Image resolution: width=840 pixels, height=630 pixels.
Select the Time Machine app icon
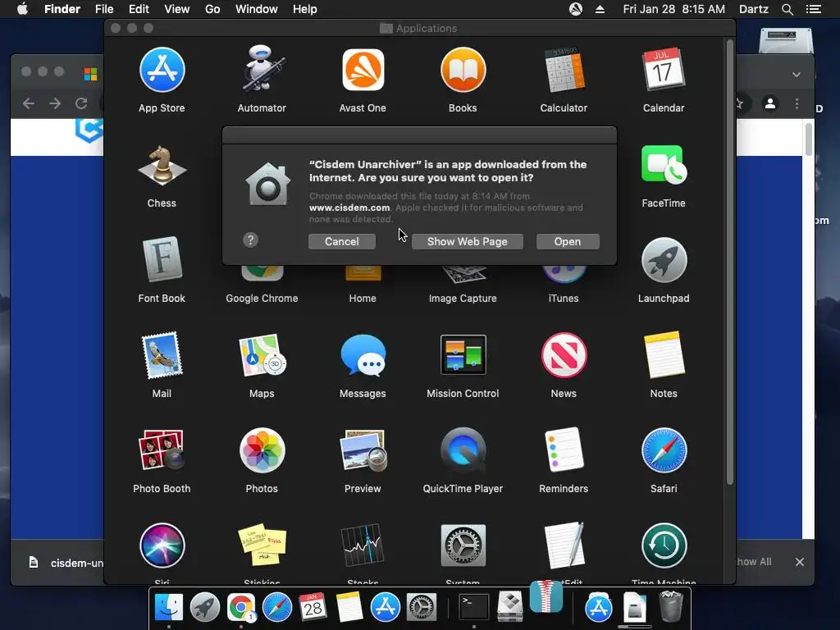click(664, 546)
